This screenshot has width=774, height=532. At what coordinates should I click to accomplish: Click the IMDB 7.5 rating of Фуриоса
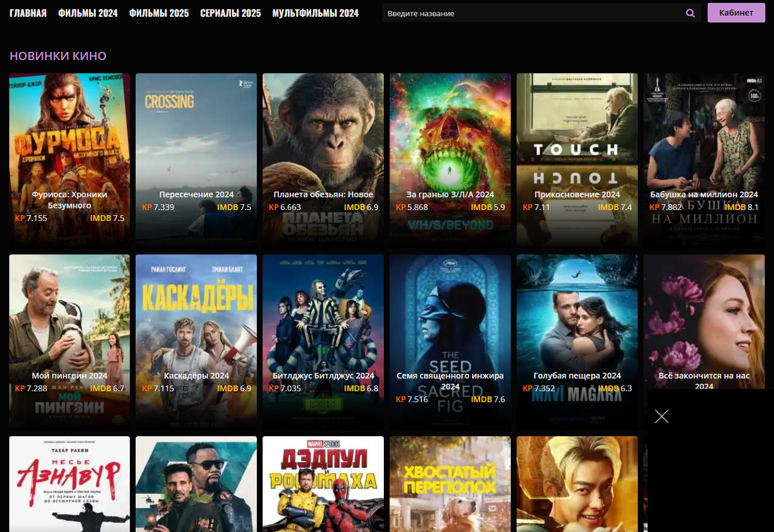tap(107, 218)
